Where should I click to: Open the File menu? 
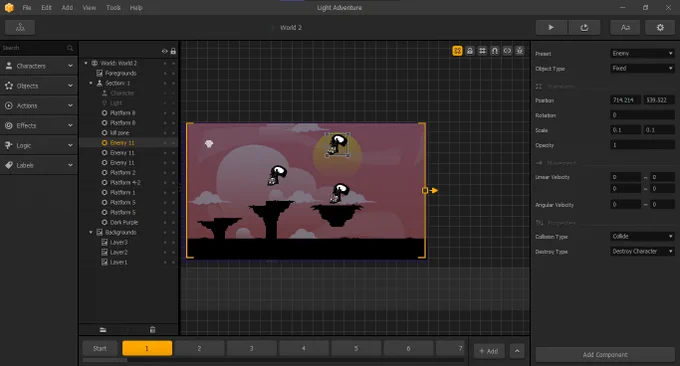(x=27, y=7)
